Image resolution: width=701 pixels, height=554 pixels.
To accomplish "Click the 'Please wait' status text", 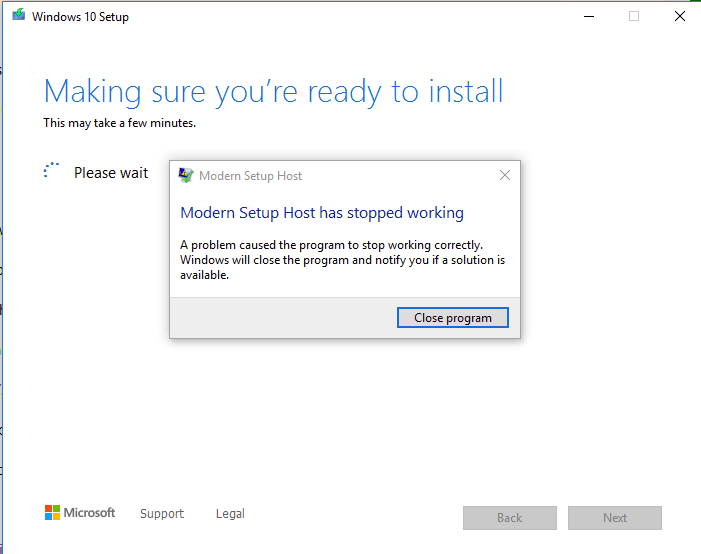I will [x=111, y=173].
